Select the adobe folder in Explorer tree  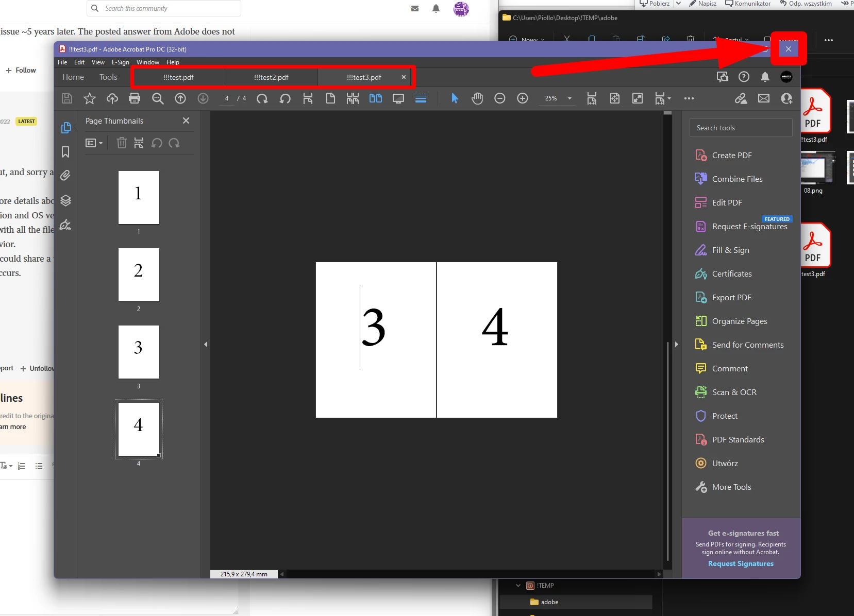point(576,602)
